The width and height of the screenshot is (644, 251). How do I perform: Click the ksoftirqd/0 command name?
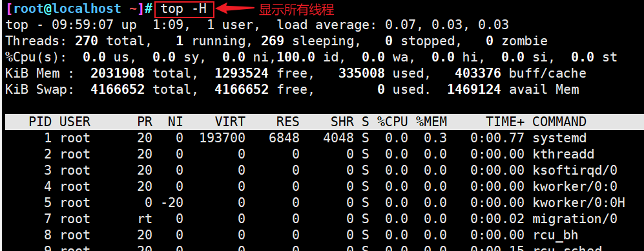(x=575, y=170)
